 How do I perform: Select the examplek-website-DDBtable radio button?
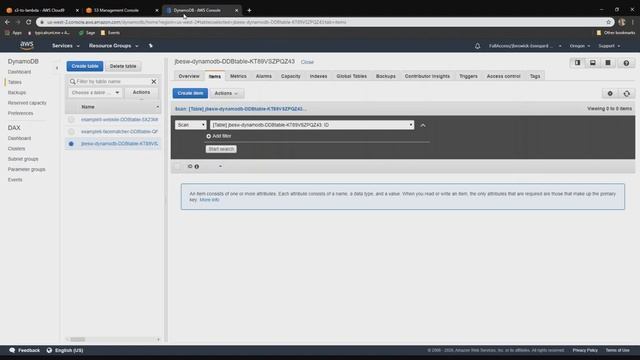pos(71,120)
